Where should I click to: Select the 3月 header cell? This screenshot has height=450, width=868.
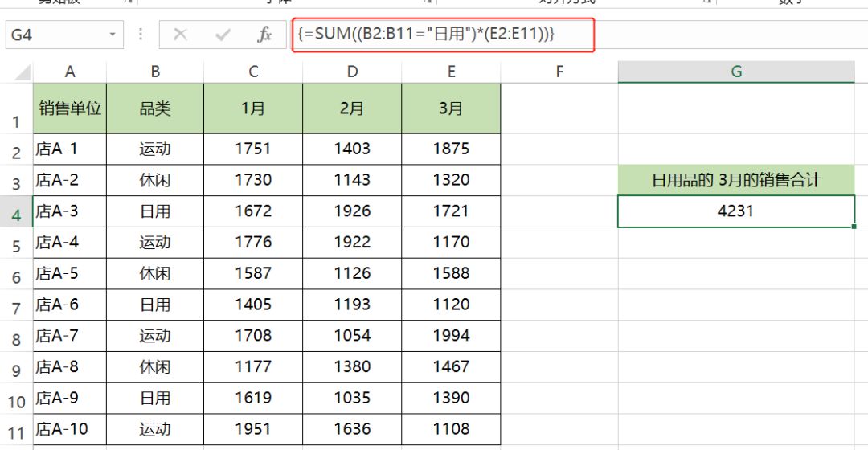pos(451,108)
